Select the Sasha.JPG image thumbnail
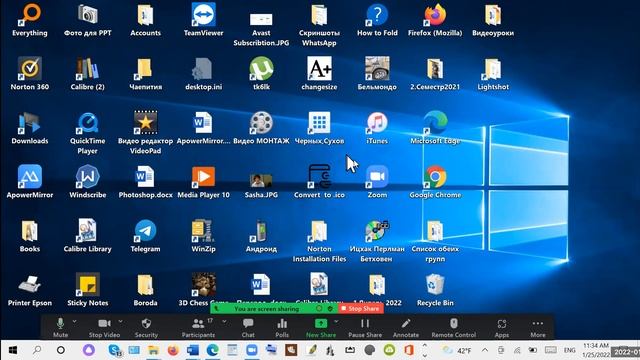The image size is (640, 360). pos(261,181)
